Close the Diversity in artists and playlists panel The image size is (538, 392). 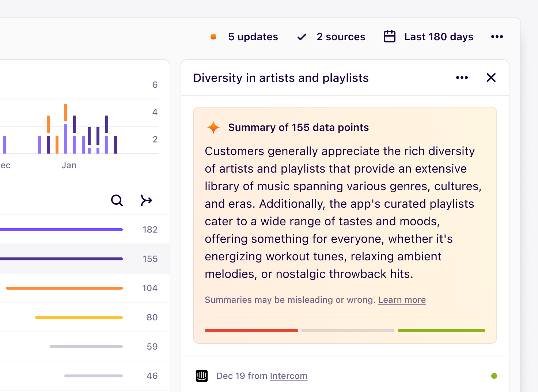(491, 78)
